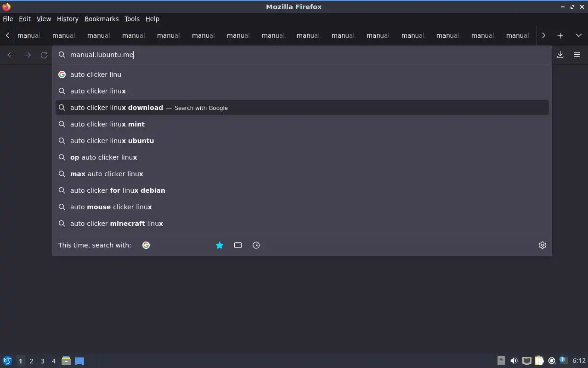This screenshot has height=368, width=588.
Task: Open a new tab with the plus button
Action: 560,35
